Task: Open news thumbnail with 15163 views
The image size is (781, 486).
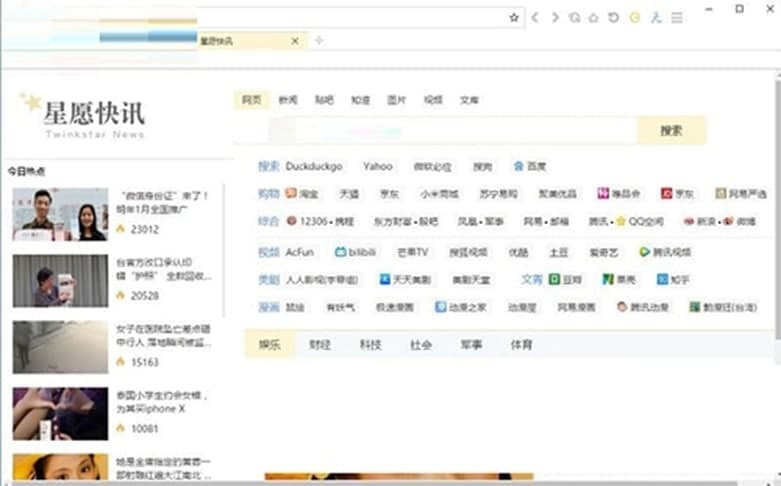Action: point(60,347)
